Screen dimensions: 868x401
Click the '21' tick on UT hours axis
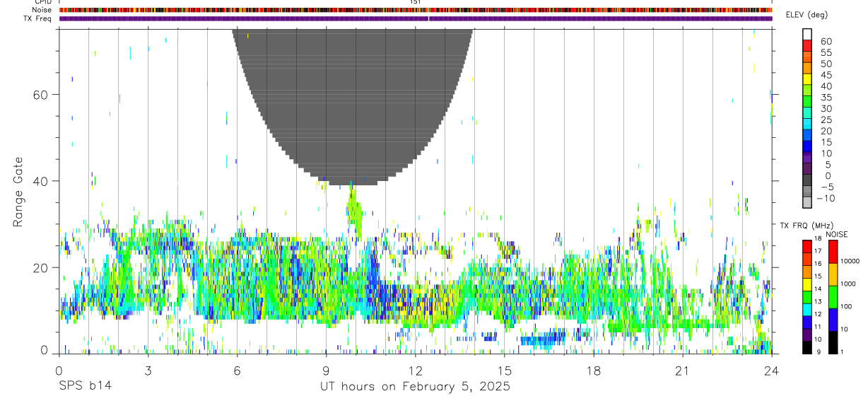coord(683,371)
